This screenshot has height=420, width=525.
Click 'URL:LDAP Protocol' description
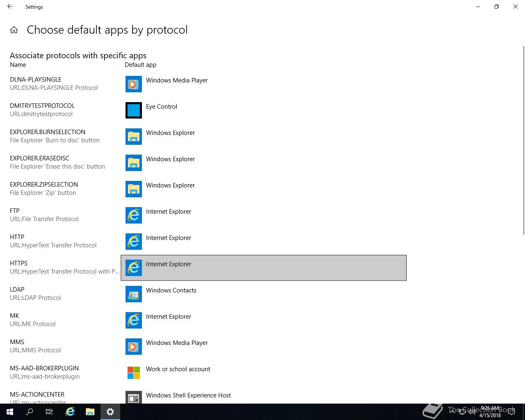(35, 298)
